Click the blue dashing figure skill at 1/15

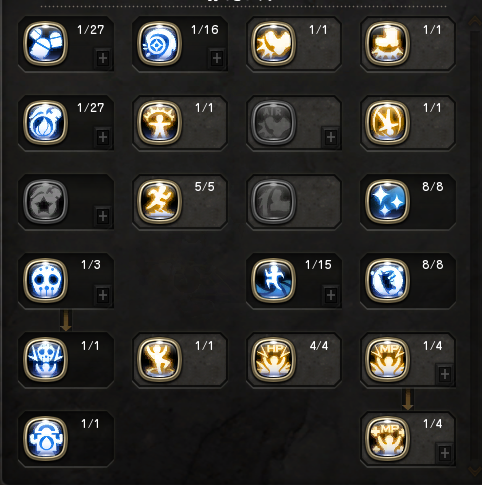(x=273, y=281)
